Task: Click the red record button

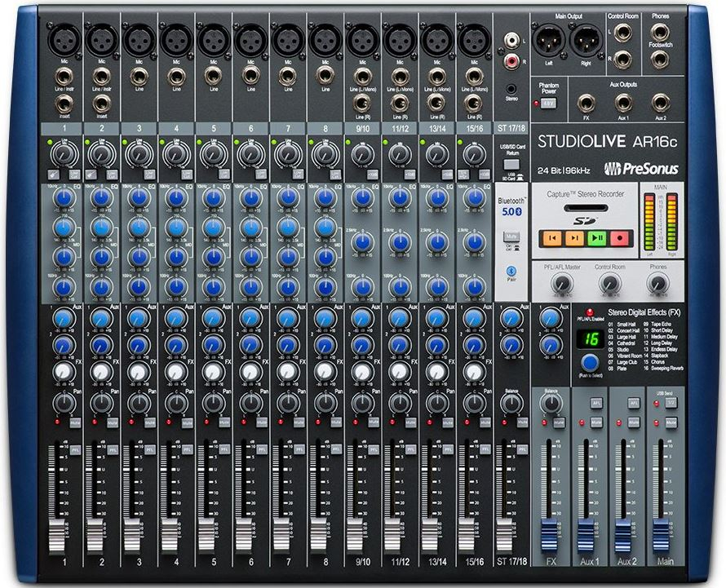Action: pos(619,238)
